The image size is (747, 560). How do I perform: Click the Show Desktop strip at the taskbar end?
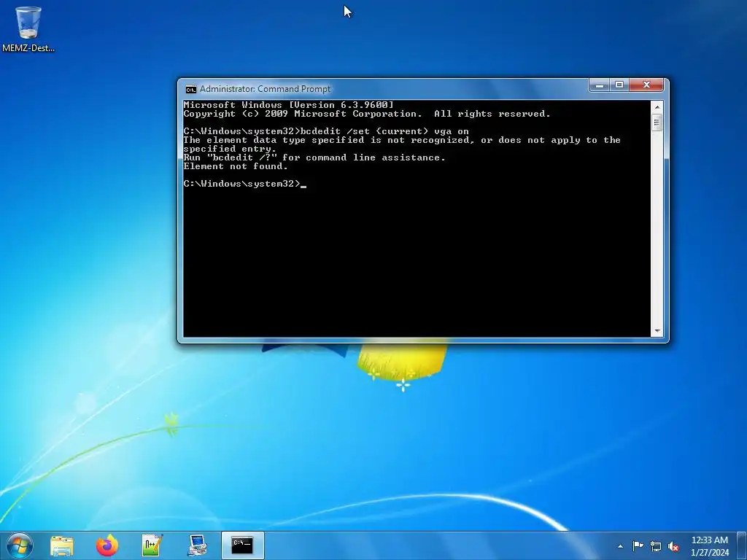pyautogui.click(x=741, y=545)
